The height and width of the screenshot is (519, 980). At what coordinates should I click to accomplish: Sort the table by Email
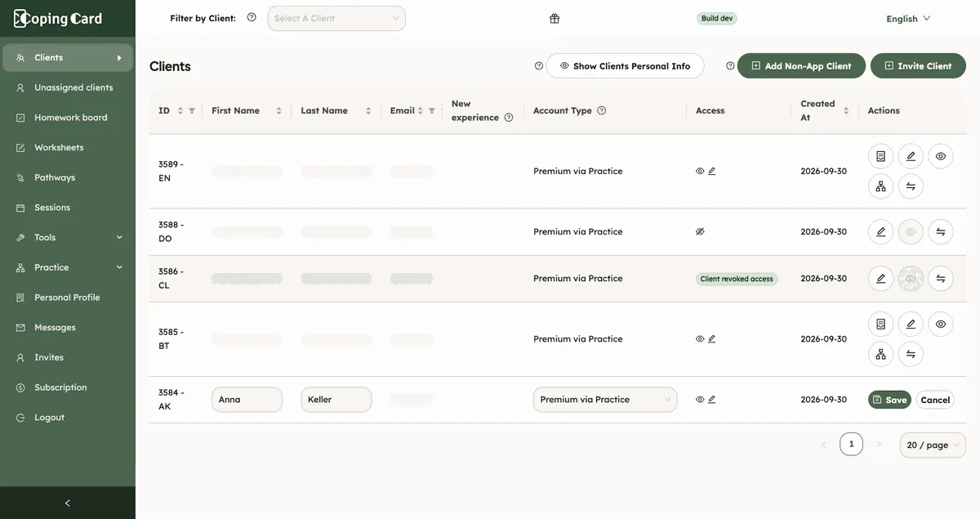click(421, 111)
